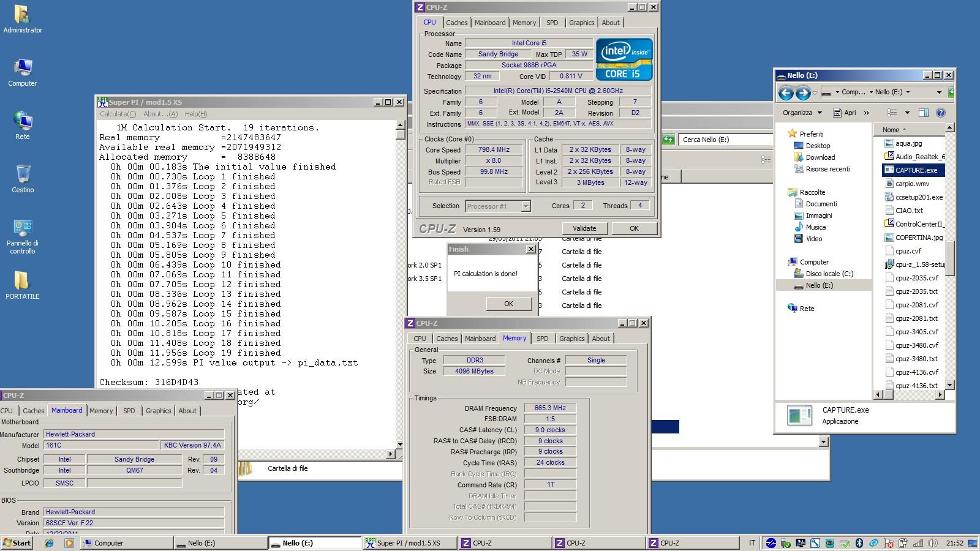The width and height of the screenshot is (980, 551).
Task: Launch Internet Explorer from quick launch
Action: pyautogui.click(x=49, y=543)
